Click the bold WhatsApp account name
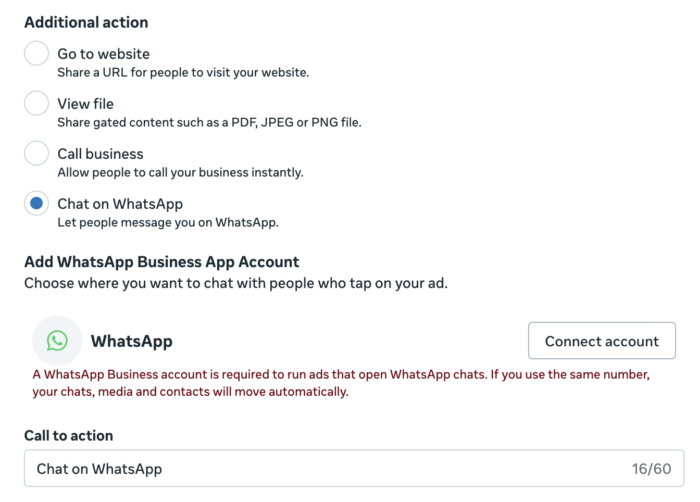This screenshot has width=700, height=502. click(x=131, y=341)
